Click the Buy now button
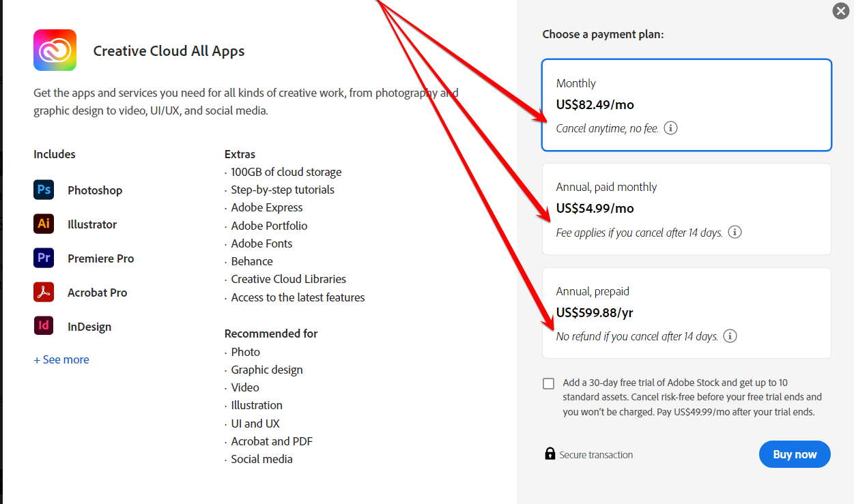This screenshot has width=854, height=504. [x=795, y=454]
